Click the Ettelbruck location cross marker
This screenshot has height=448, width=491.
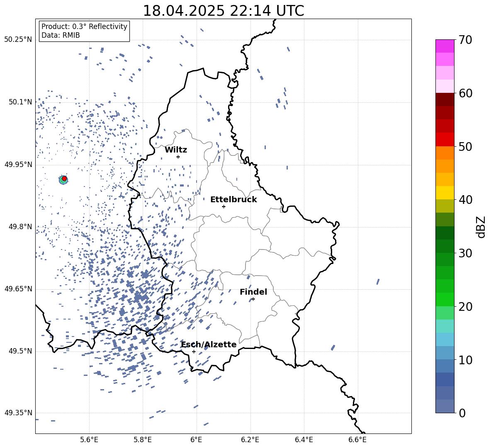pyautogui.click(x=224, y=206)
